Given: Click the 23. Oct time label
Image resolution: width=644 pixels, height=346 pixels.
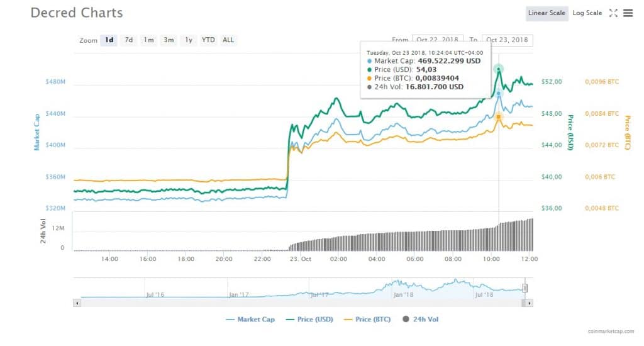Looking at the screenshot, I should (x=300, y=259).
